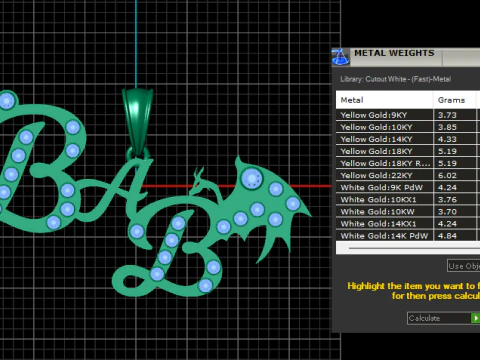Select the Yellow Gold:18KY row
Screen dimensions: 480x360
pyautogui.click(x=408, y=151)
